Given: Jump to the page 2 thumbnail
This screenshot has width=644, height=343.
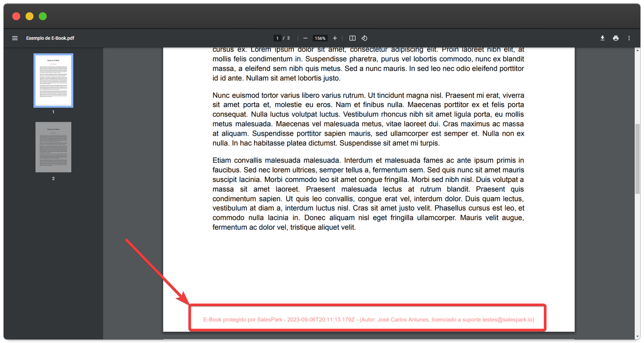Looking at the screenshot, I should [x=53, y=147].
